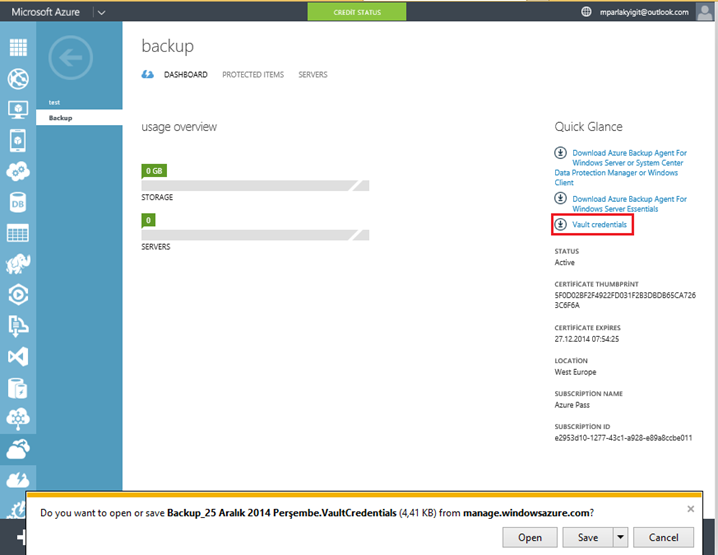Expand the Save button dropdown arrow
Screen dimensions: 718x555
click(620, 537)
